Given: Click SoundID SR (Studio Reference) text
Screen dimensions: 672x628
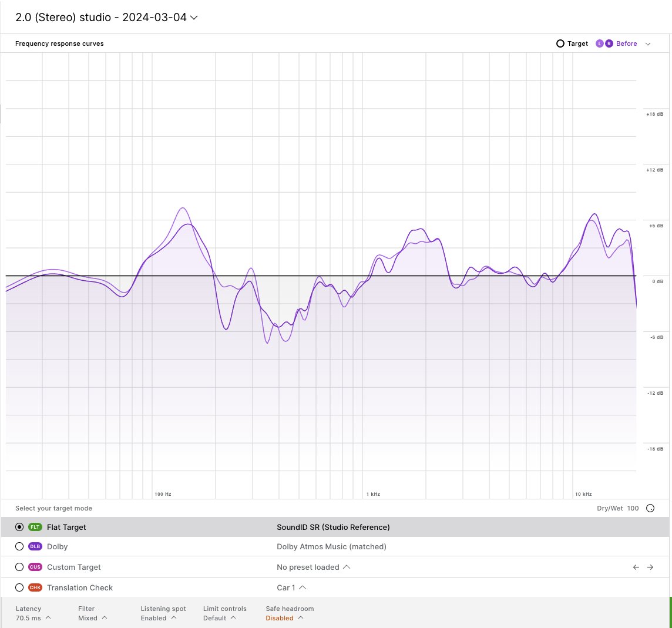Looking at the screenshot, I should pos(334,528).
